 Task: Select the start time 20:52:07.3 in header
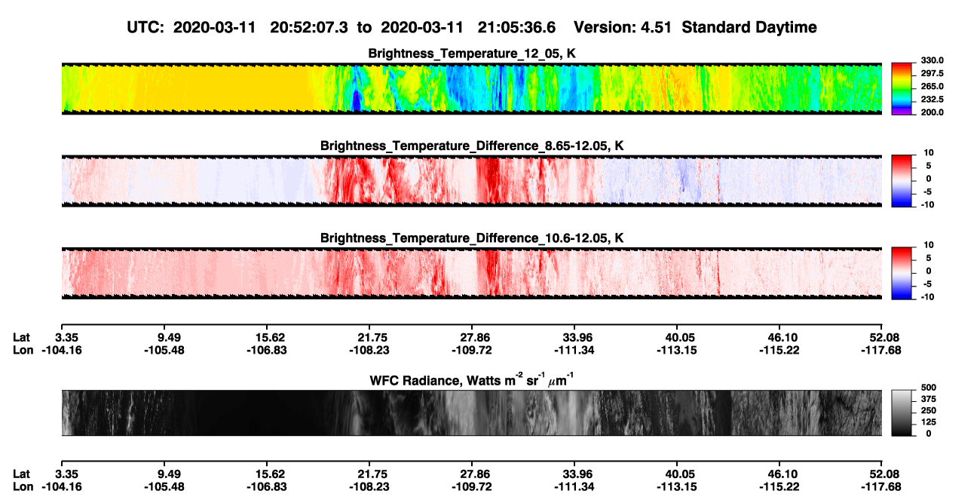coord(310,27)
